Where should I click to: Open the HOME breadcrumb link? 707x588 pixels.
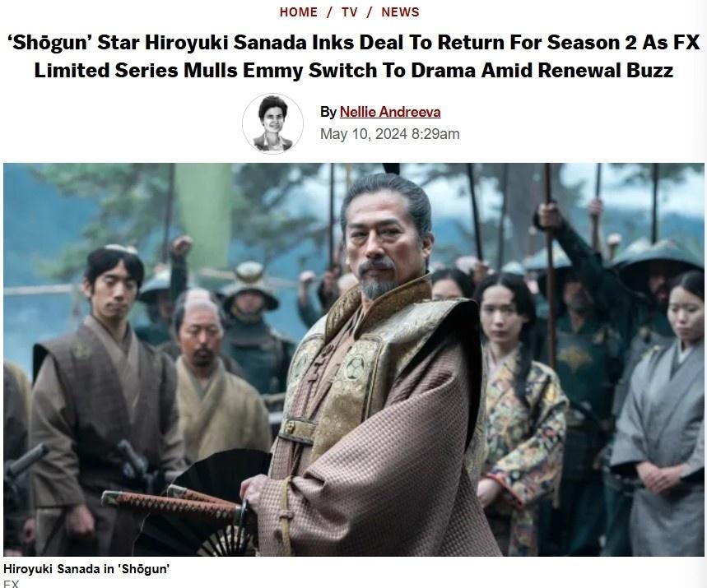pyautogui.click(x=299, y=12)
